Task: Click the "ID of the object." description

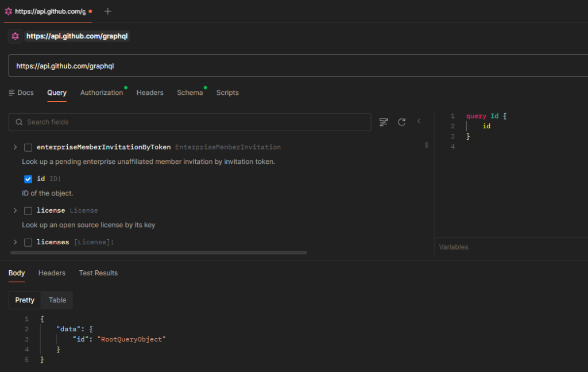Action: tap(48, 193)
